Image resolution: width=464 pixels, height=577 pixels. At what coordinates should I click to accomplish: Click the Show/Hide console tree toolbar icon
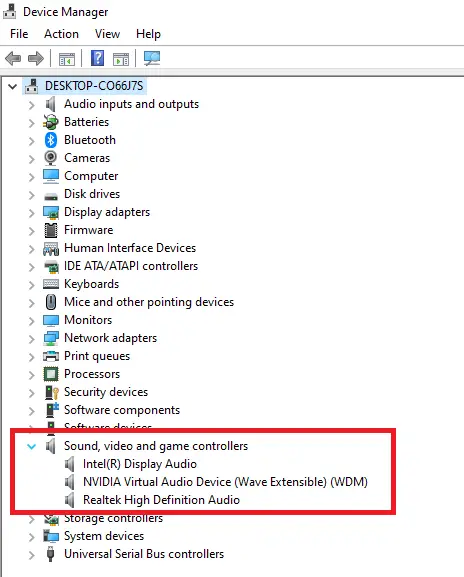click(x=67, y=59)
